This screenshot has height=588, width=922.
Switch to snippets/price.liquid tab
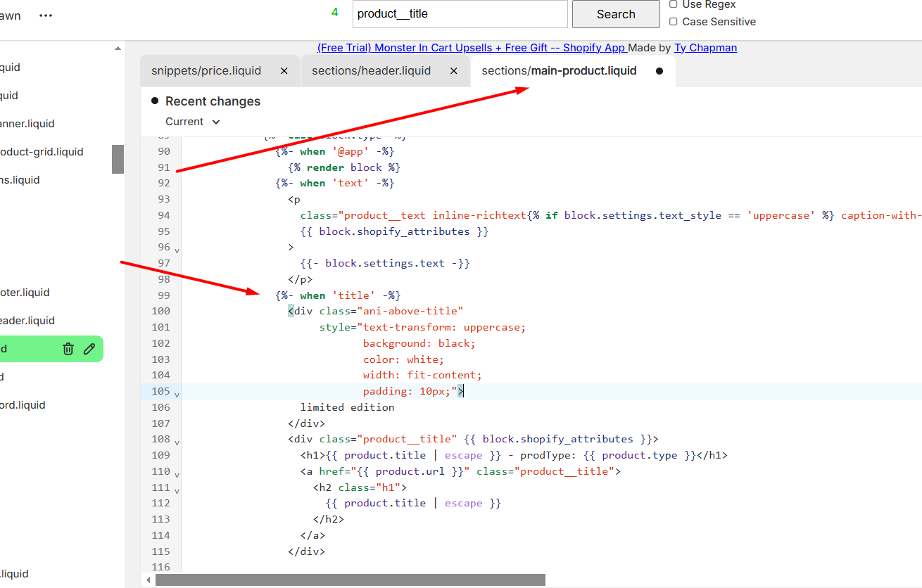206,71
